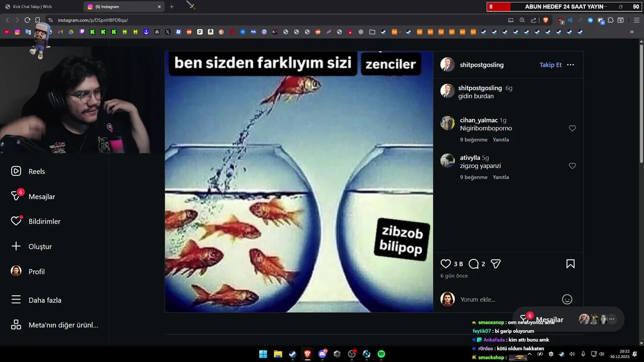This screenshot has width=644, height=362.
Task: Open Brave main menu hamburger
Action: 636,20
